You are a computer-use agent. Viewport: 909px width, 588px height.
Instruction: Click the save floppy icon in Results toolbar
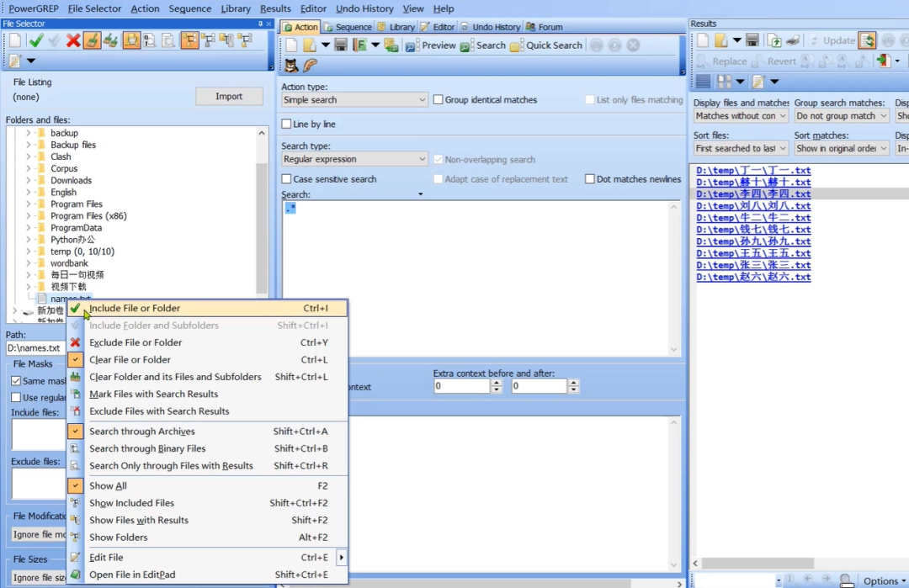pos(752,40)
